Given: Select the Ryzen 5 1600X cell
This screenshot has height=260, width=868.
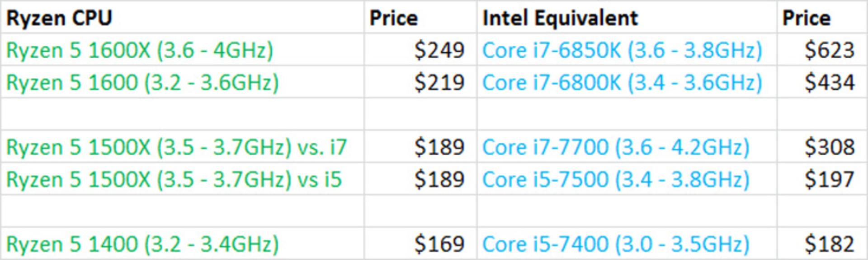Looking at the screenshot, I should tap(182, 50).
